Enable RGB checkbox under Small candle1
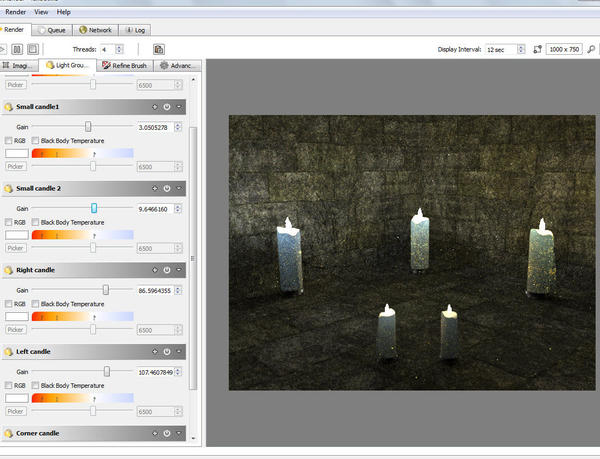Viewport: 600px width, 459px height. (x=9, y=141)
